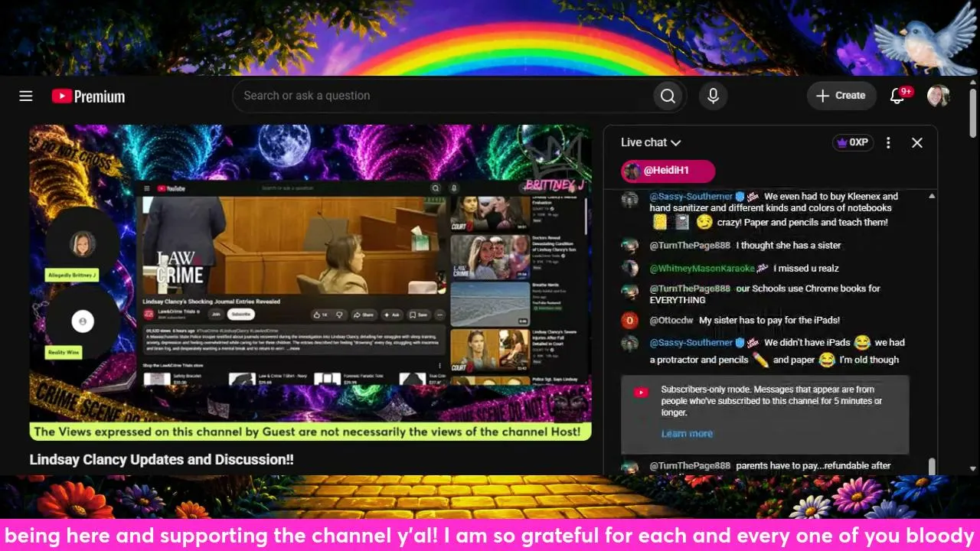Click avatar beside the Kleenex message
Image resolution: width=980 pixels, height=551 pixels.
coord(630,200)
